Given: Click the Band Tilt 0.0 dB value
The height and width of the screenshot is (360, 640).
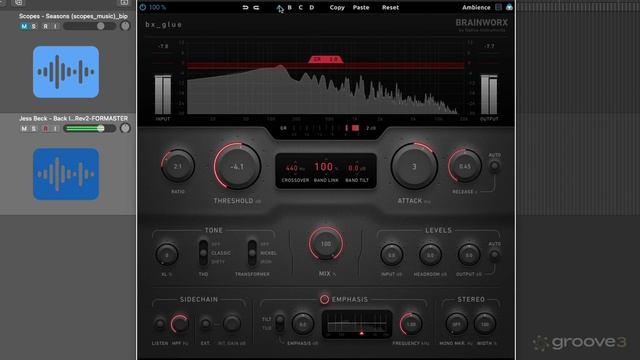Looking at the screenshot, I should click(x=357, y=168).
